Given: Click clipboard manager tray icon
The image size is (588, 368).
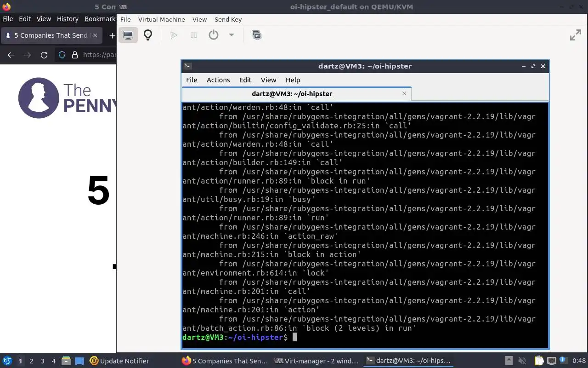Looking at the screenshot, I should 539,361.
